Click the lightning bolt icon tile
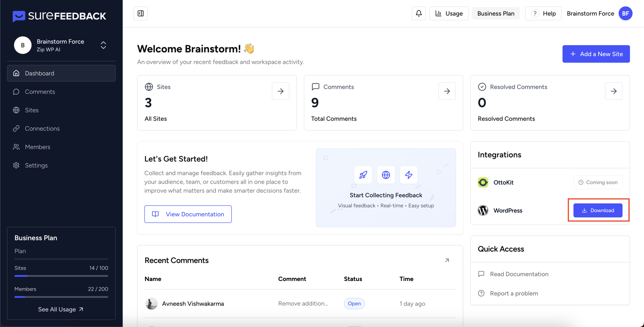 click(409, 175)
